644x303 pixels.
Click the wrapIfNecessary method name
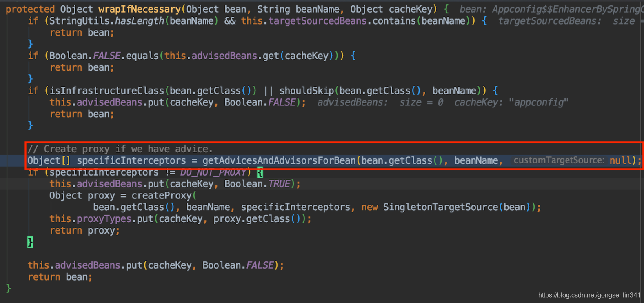[140, 9]
